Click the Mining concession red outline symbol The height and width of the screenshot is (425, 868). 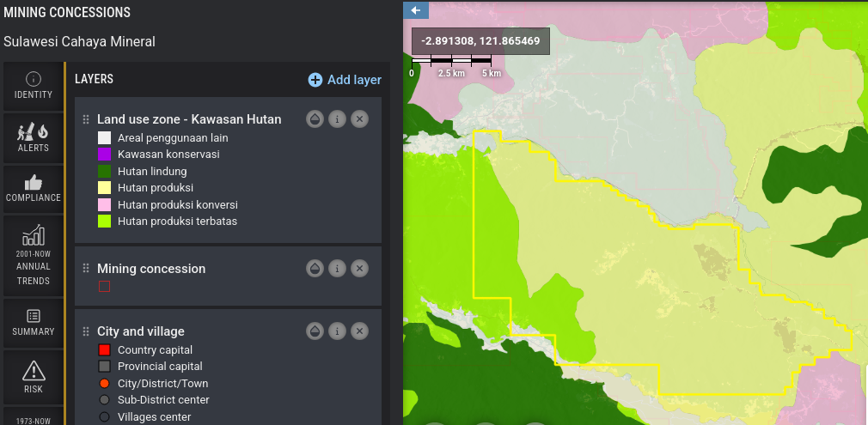point(104,286)
